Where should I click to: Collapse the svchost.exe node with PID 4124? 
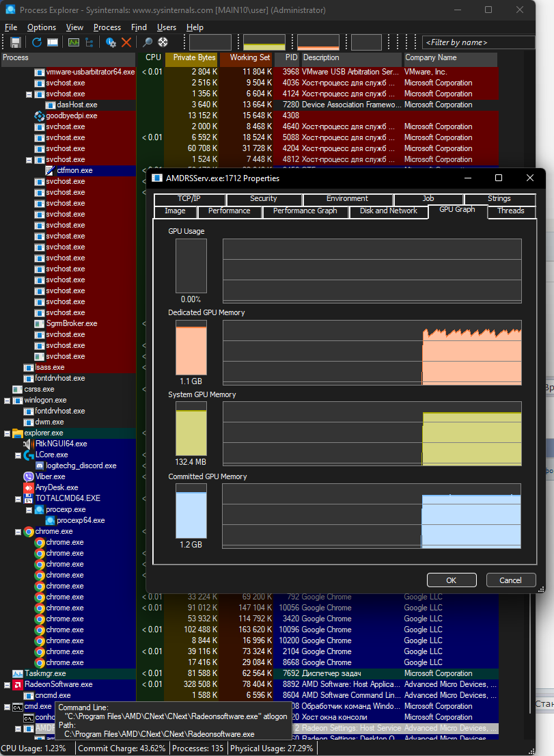pos(29,94)
